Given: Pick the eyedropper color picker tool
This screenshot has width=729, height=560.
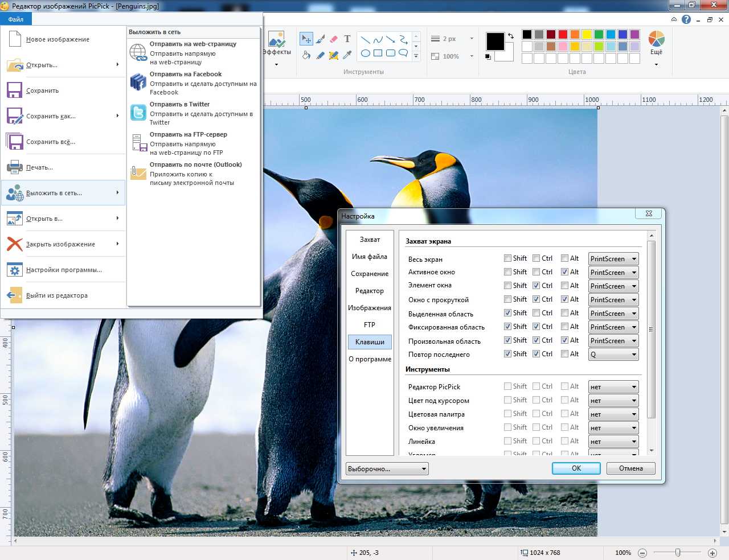Looking at the screenshot, I should coord(347,55).
